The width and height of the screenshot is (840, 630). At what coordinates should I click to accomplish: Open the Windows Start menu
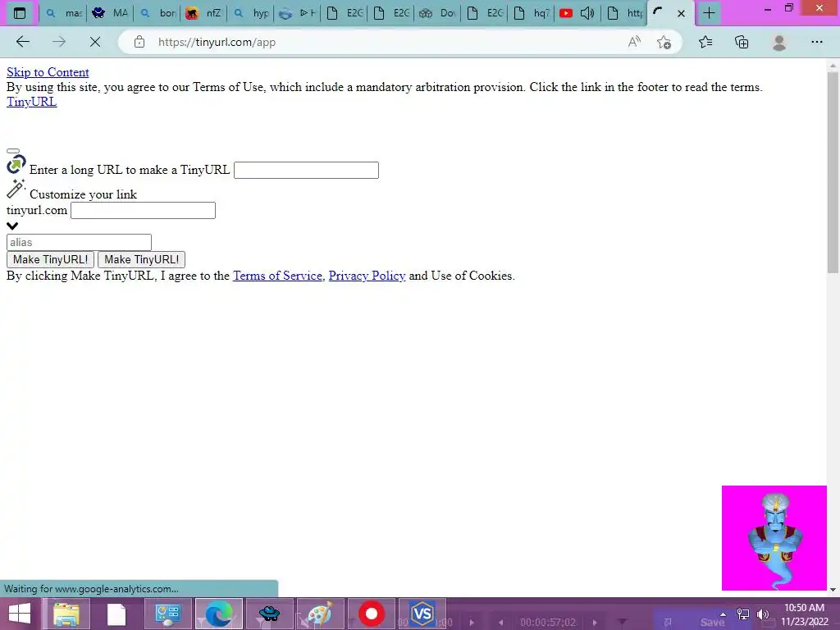pyautogui.click(x=20, y=614)
